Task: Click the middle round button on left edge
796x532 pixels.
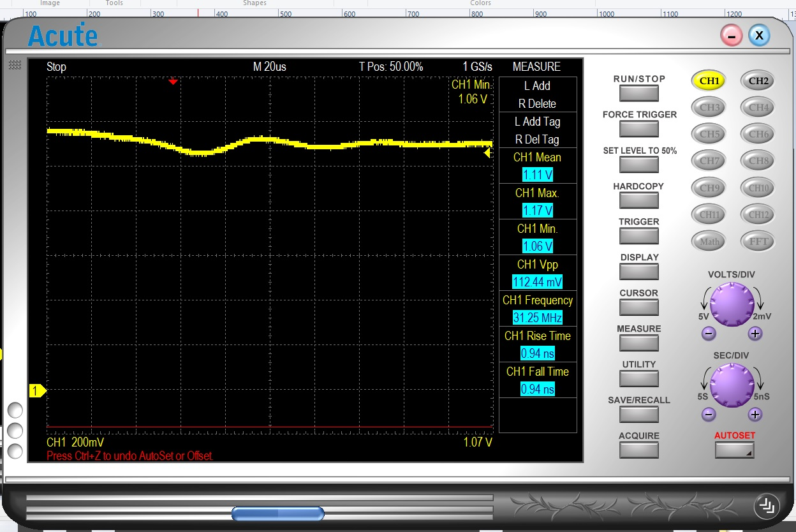Action: [x=15, y=431]
